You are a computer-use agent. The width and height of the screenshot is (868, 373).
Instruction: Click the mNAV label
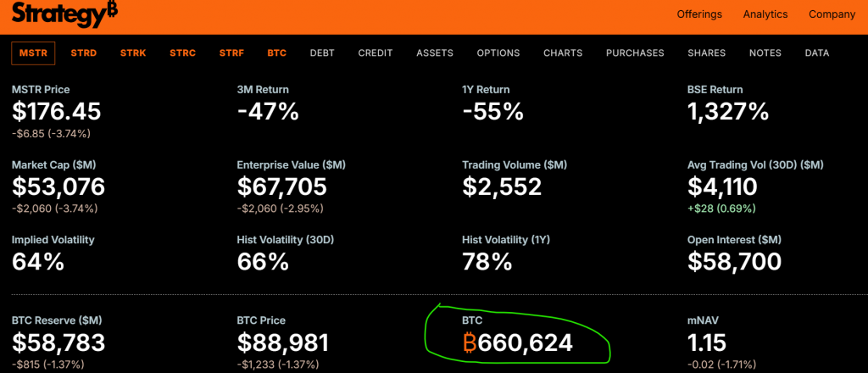[701, 320]
